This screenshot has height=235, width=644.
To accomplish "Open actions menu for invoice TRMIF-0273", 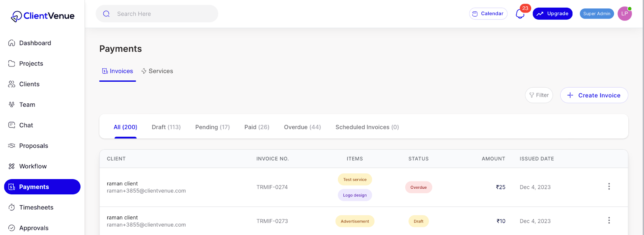I will click(609, 220).
